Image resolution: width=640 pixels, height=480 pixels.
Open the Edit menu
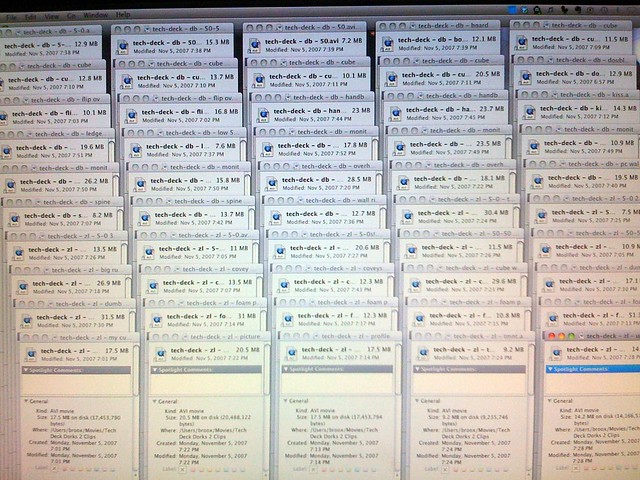coord(31,17)
